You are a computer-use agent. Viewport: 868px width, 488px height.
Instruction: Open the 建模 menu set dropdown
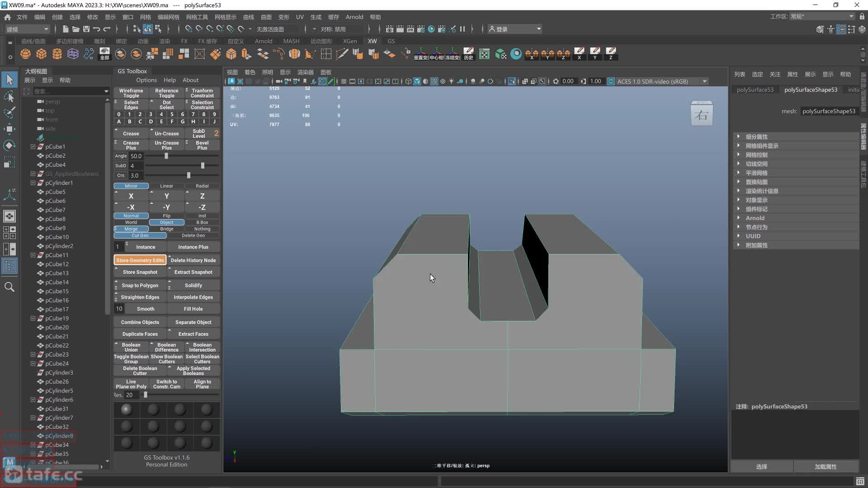27,29
